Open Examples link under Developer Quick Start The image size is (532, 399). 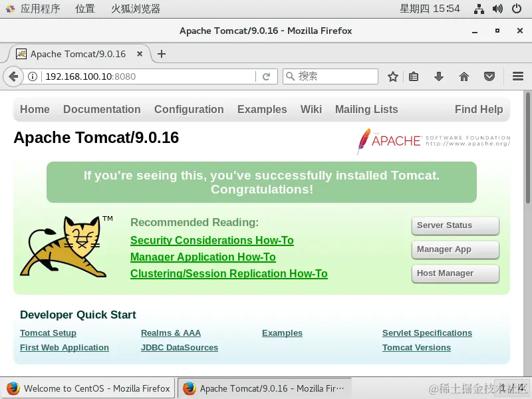(282, 333)
